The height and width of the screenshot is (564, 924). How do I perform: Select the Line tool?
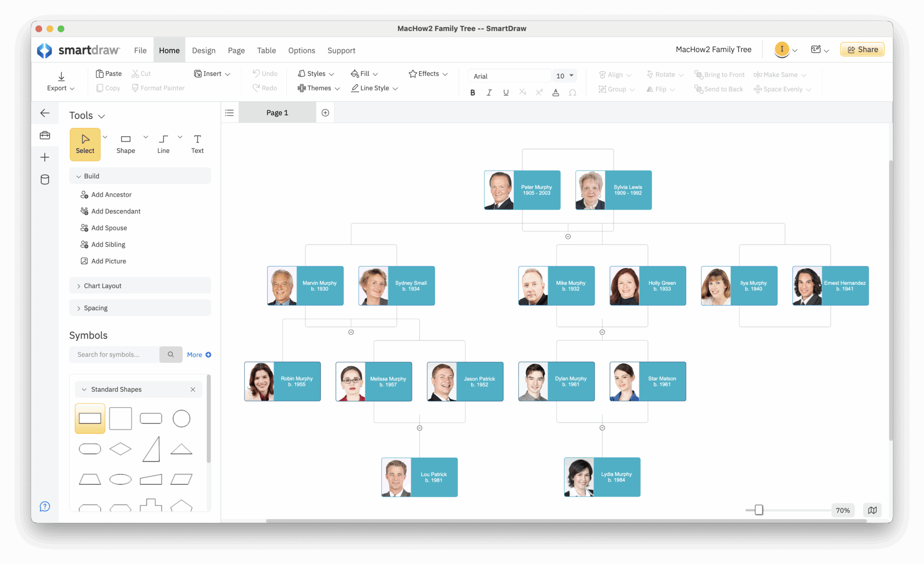pos(163,143)
